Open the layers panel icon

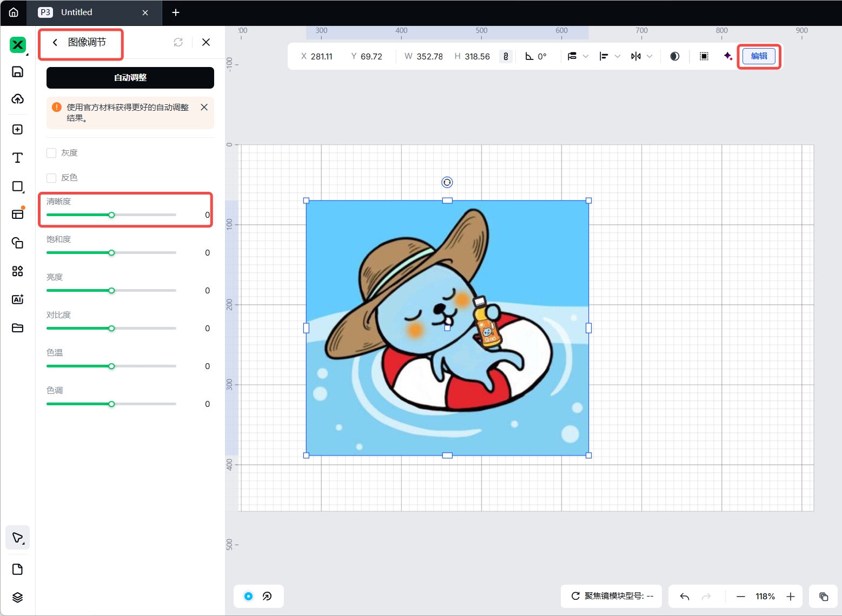pyautogui.click(x=17, y=597)
